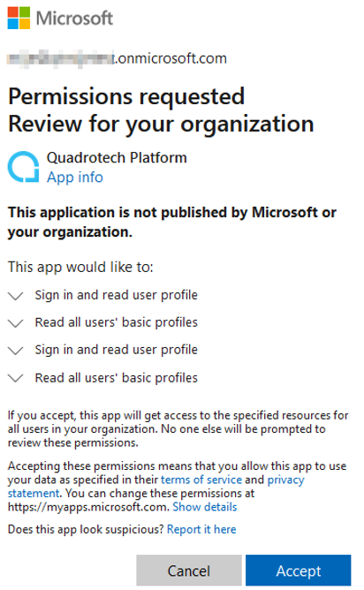364x590 pixels.
Task: Click the Show details link
Action: click(x=205, y=507)
